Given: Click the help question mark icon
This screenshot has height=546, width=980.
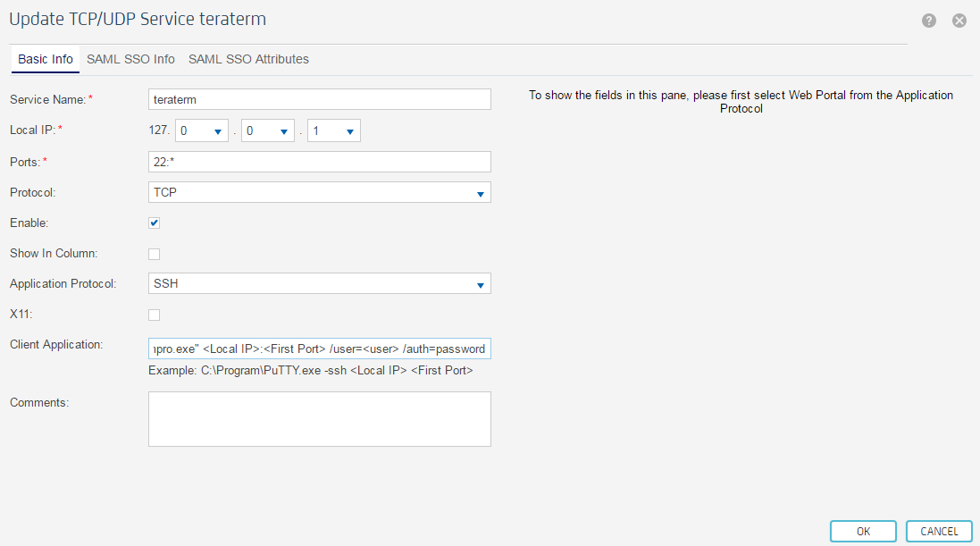Looking at the screenshot, I should (x=929, y=21).
